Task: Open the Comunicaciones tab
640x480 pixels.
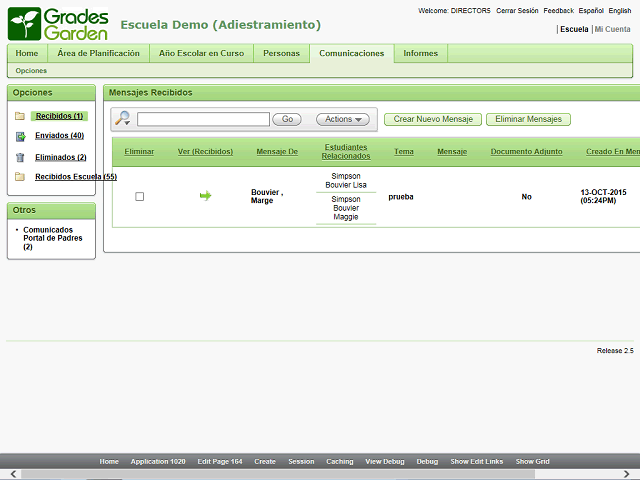Action: 351,53
